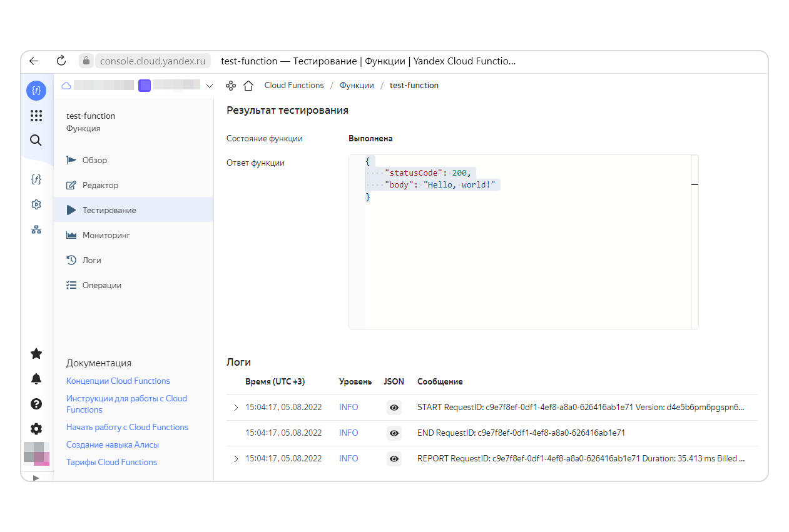Open the Мониторинг menu item
The width and height of the screenshot is (789, 532).
pyautogui.click(x=133, y=235)
